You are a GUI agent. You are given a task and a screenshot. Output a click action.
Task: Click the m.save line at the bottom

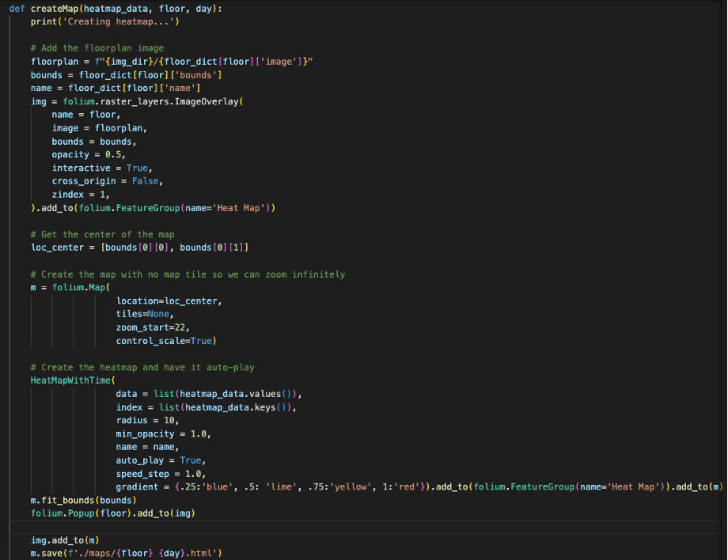[x=127, y=553]
